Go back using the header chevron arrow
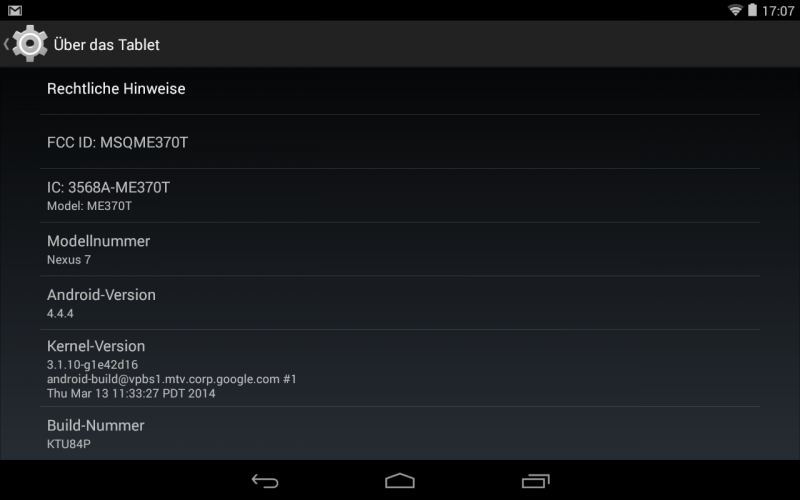Screen dimensions: 800x500 (6, 44)
